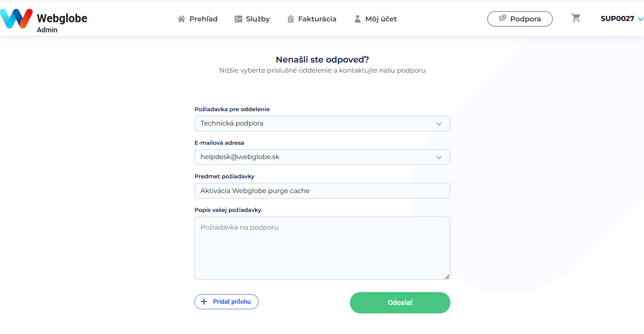
Task: Click the Webglobe logo icon
Action: click(x=16, y=18)
